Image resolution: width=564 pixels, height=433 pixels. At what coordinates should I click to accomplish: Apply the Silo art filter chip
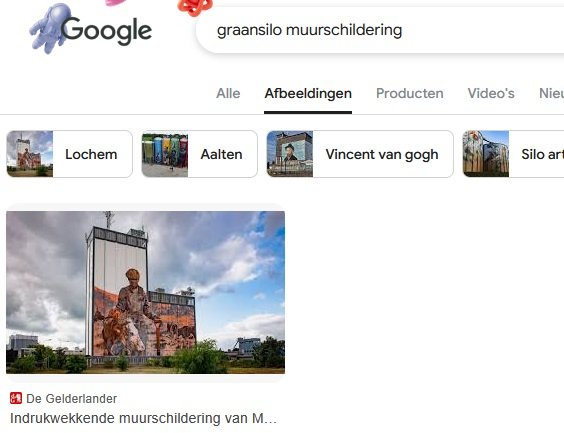513,154
